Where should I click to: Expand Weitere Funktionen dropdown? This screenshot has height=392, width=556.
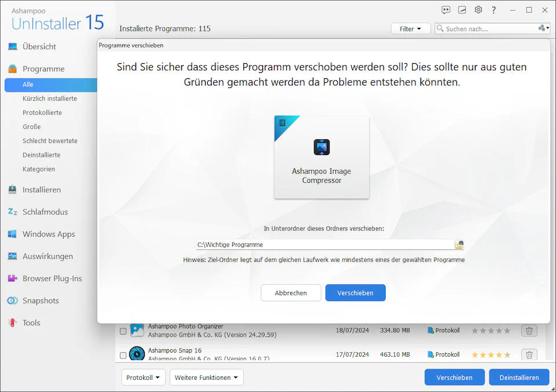(206, 378)
